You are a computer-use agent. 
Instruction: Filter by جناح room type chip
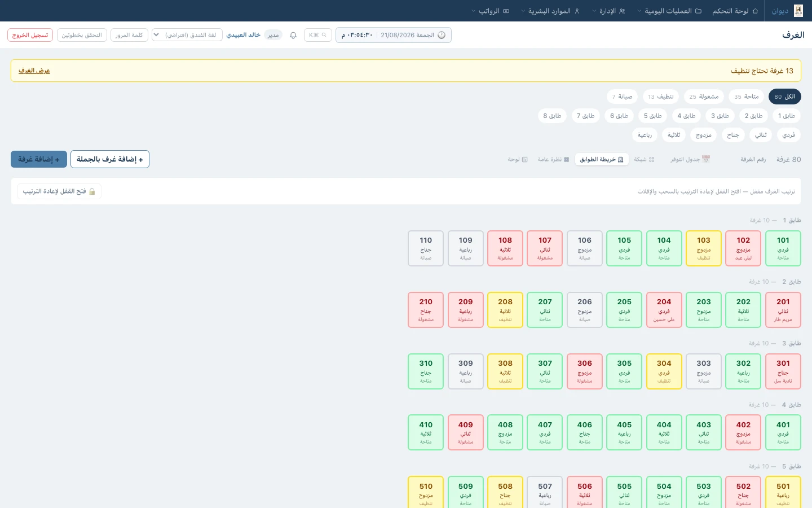point(733,135)
